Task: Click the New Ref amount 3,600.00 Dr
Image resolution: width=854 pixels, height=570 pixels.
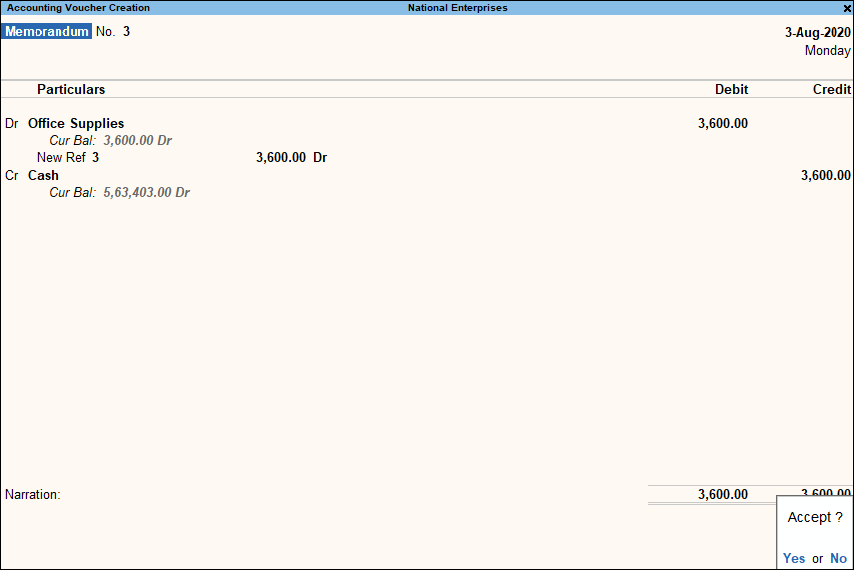Action: pyautogui.click(x=291, y=157)
